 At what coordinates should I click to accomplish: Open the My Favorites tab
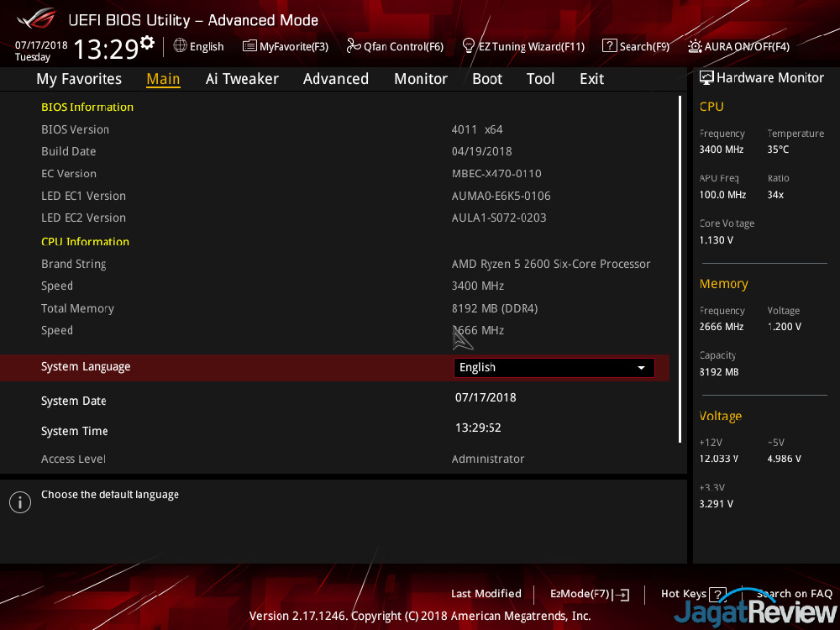tap(79, 79)
